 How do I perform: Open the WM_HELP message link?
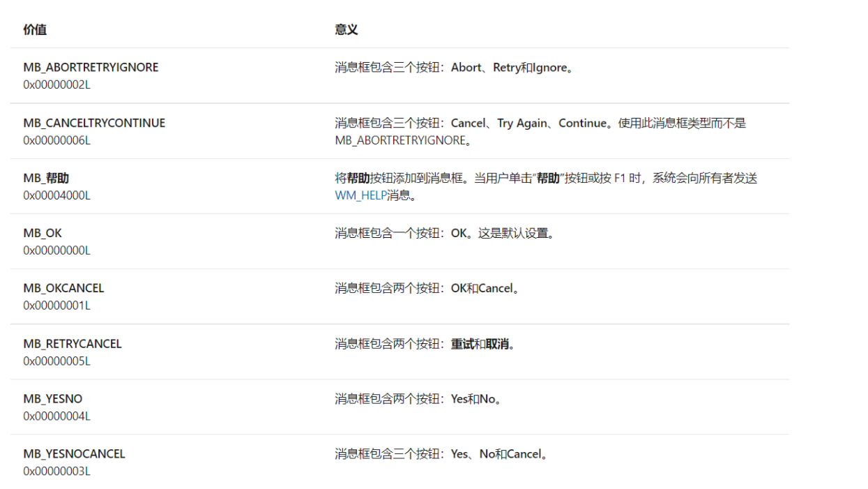(360, 195)
